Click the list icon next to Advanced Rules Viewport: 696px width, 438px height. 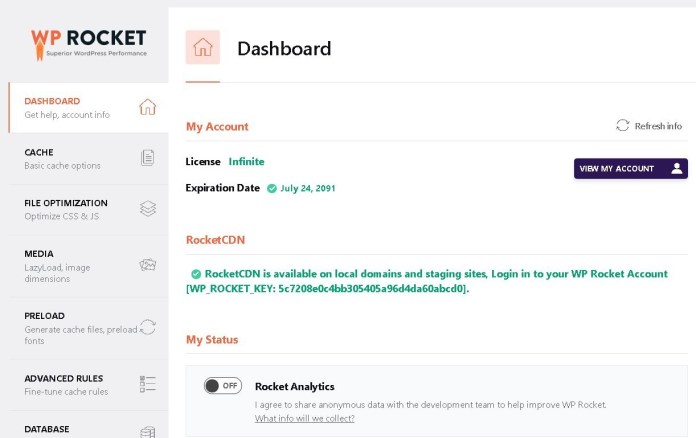point(148,384)
